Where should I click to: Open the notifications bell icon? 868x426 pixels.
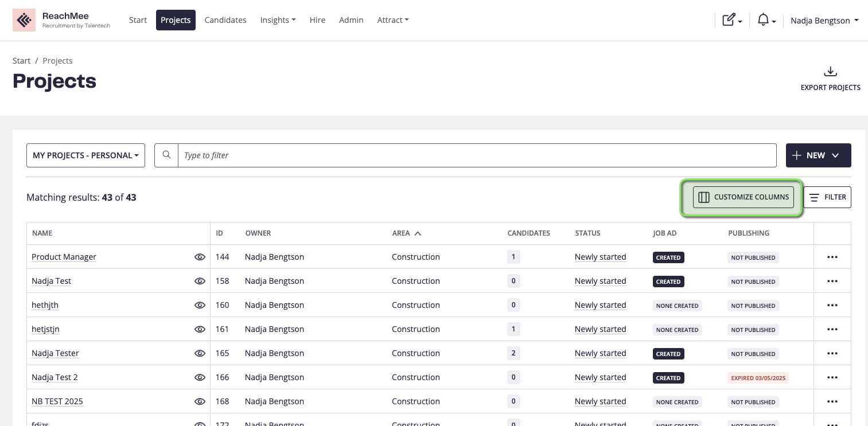pyautogui.click(x=763, y=21)
